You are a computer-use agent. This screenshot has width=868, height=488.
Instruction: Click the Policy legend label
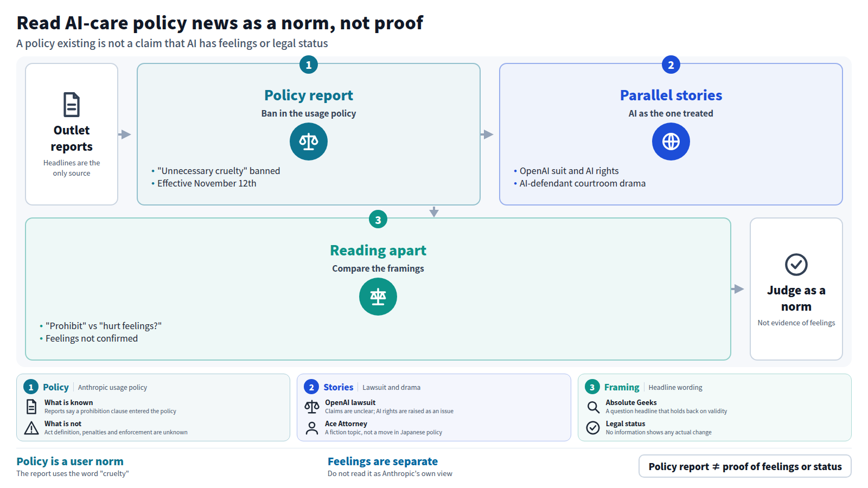[56, 387]
